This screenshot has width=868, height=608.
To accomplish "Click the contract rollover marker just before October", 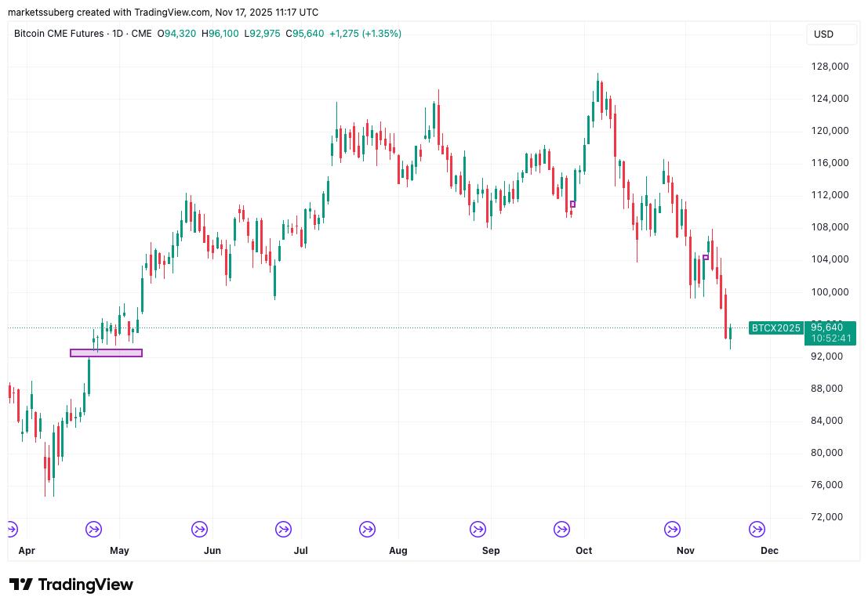I will 561,530.
